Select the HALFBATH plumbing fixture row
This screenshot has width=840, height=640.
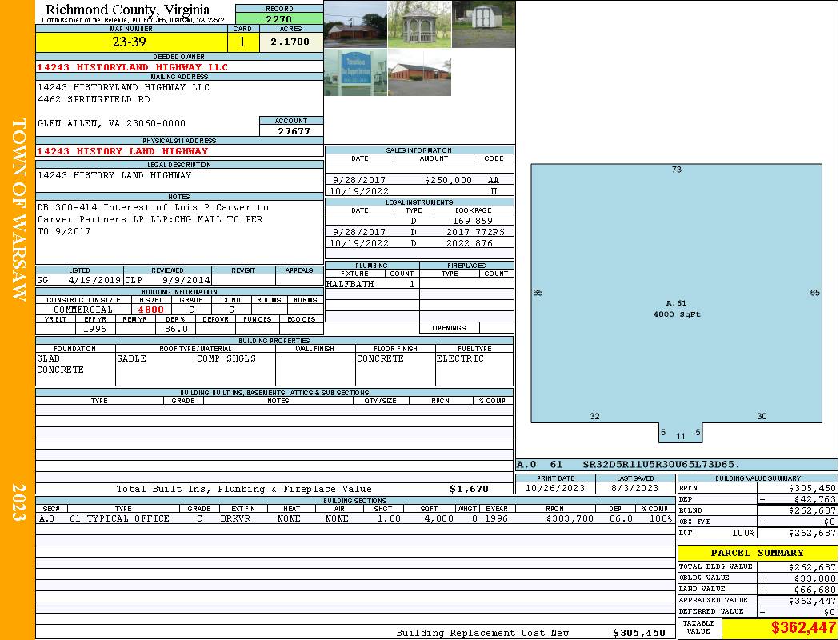click(371, 284)
